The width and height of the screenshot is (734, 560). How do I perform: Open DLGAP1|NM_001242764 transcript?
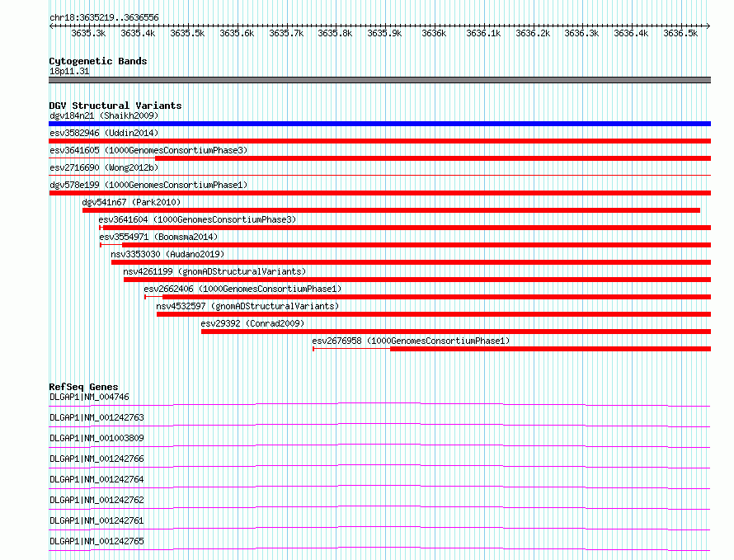pos(96,479)
